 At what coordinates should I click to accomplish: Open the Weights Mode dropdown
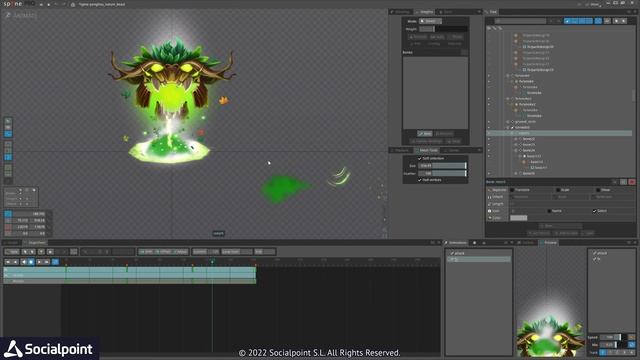(x=430, y=21)
